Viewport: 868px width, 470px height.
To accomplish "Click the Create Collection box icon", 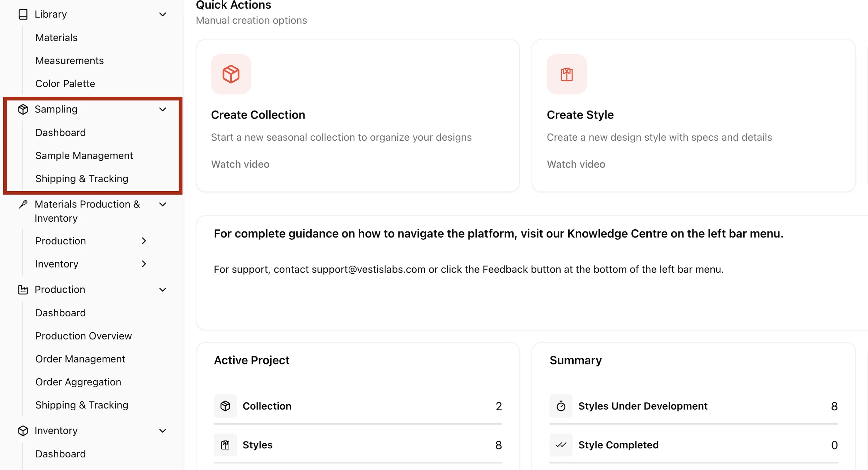I will pyautogui.click(x=231, y=74).
